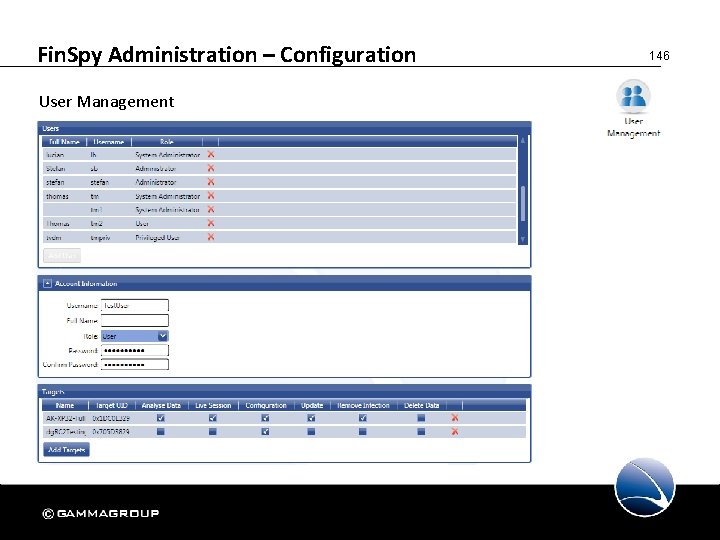This screenshot has height=540, width=720.
Task: Select the 'AK-XP32-Full' target name
Action: [65, 418]
